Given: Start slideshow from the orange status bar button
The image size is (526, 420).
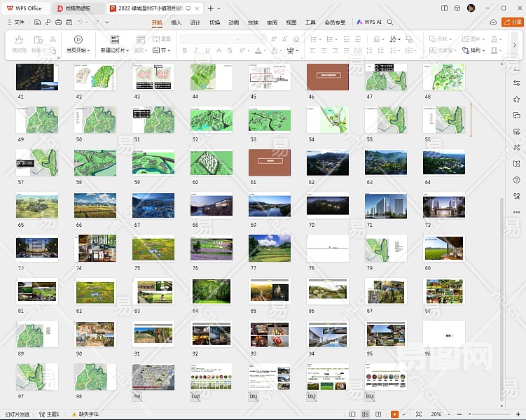Looking at the screenshot, I should point(395,414).
